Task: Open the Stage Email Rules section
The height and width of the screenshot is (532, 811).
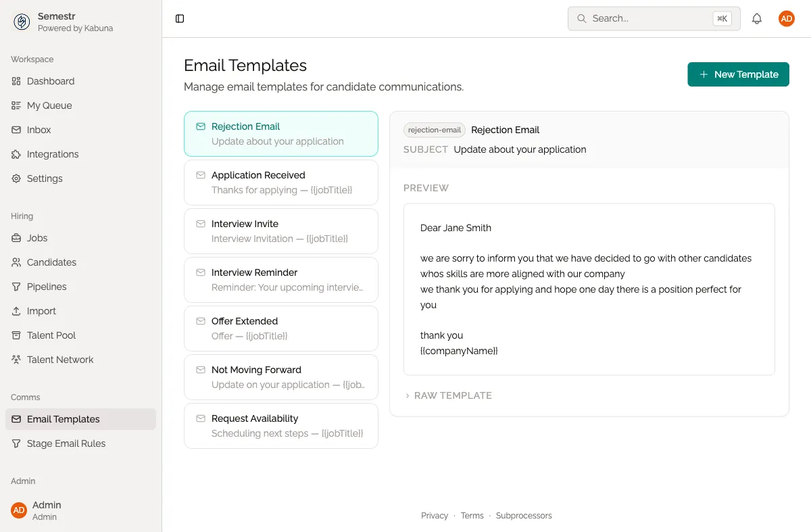Action: (66, 443)
